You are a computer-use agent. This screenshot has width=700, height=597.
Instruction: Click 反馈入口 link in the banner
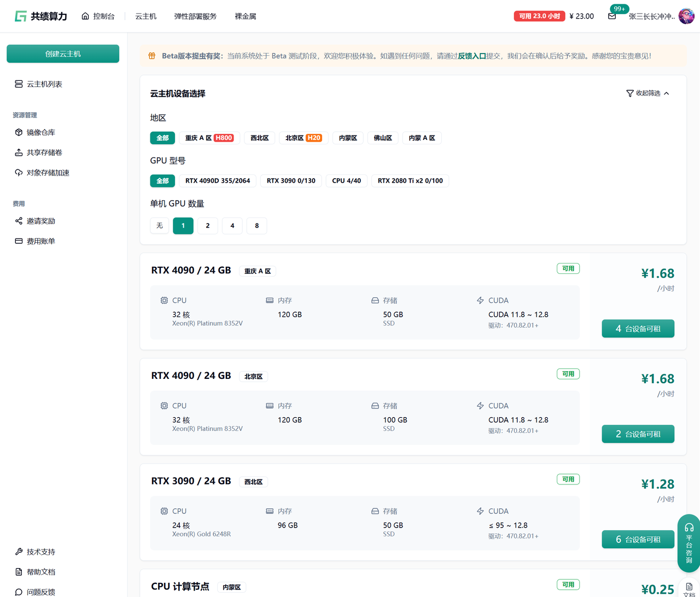[471, 56]
